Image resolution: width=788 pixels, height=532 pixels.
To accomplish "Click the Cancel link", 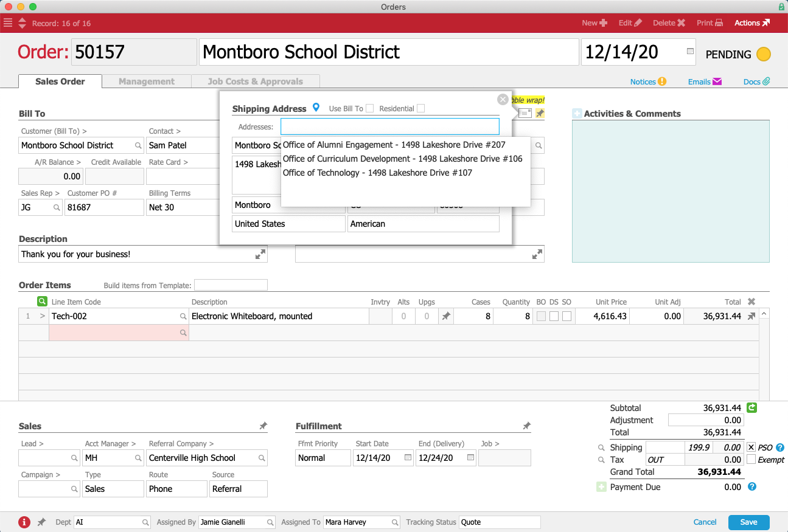I will tap(705, 522).
